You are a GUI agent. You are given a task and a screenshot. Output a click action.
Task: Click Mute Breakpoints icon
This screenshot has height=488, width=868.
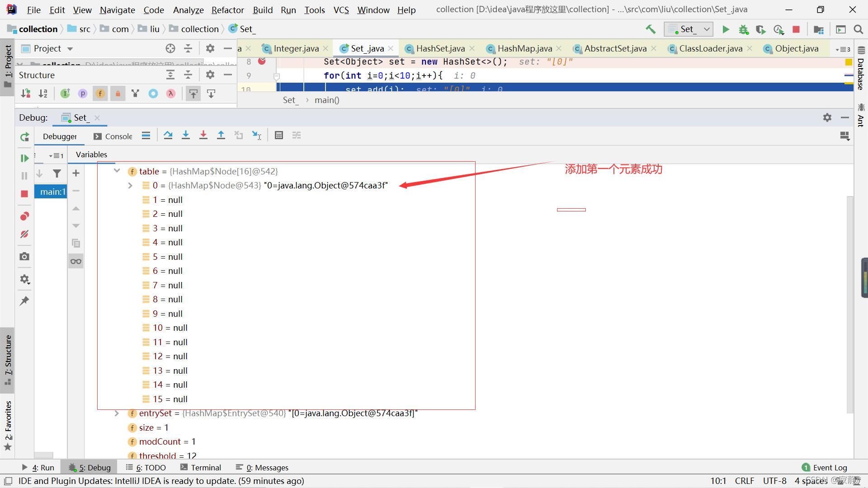24,234
